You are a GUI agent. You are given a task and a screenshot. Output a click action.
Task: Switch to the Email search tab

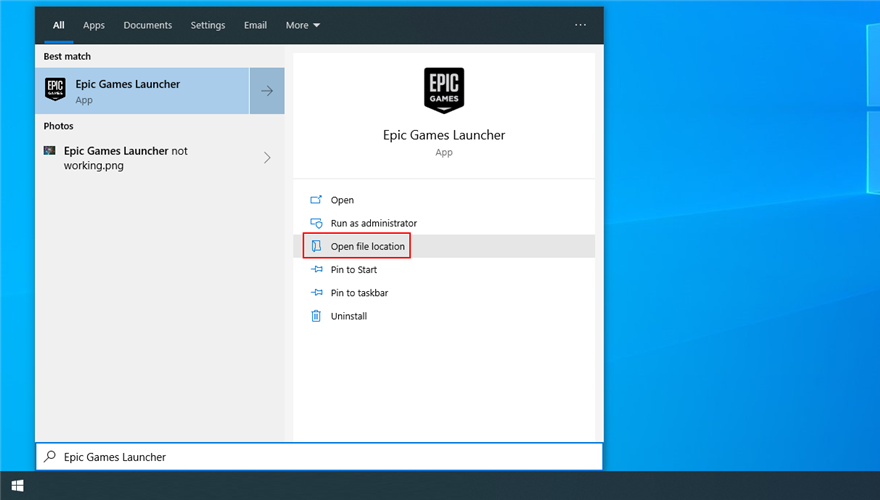pyautogui.click(x=255, y=25)
